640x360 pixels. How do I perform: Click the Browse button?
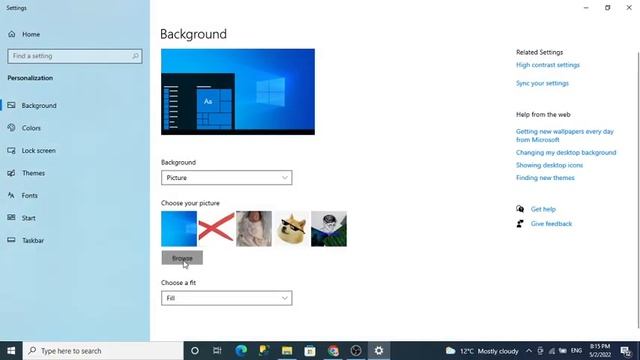click(x=182, y=258)
